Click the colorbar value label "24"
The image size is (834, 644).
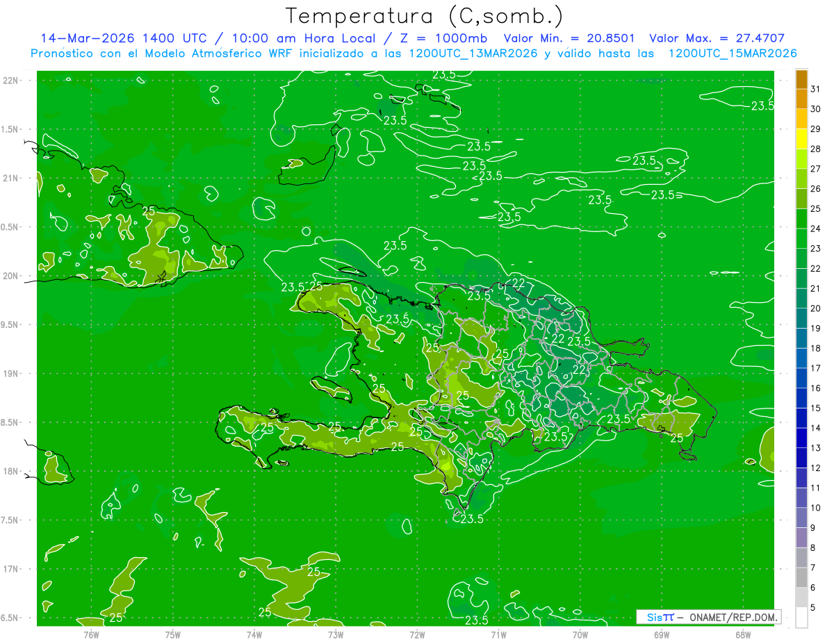(x=816, y=229)
